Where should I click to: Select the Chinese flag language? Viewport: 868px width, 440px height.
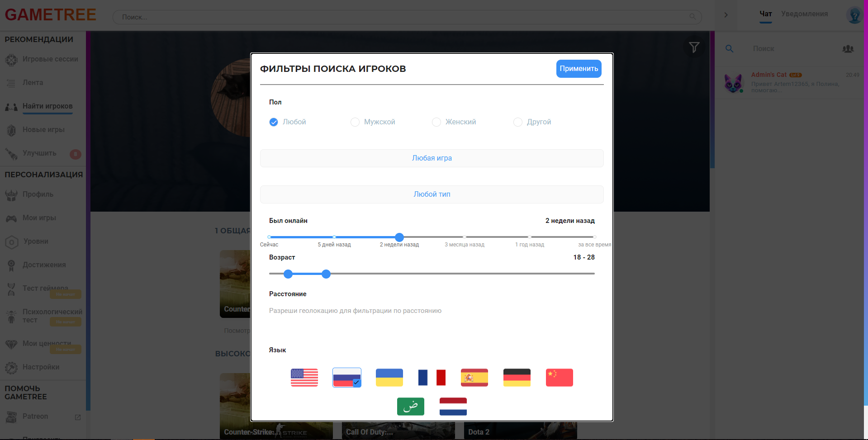(559, 378)
